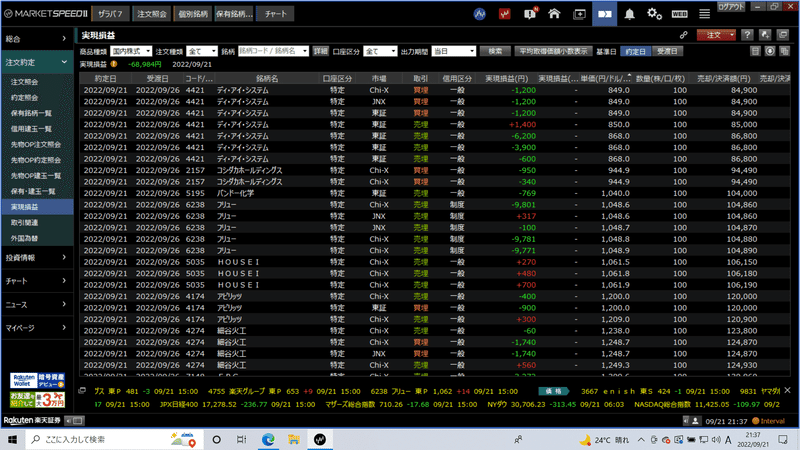
Task: Click the pop-out window icon in panel header
Action: click(x=783, y=35)
